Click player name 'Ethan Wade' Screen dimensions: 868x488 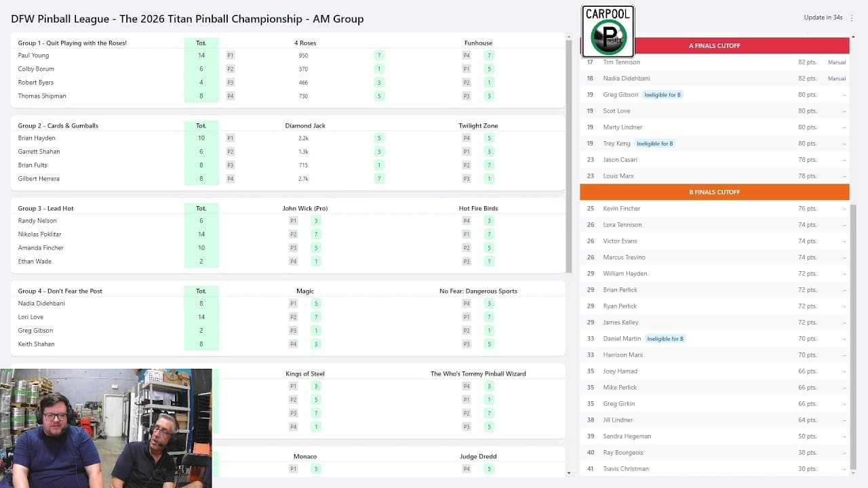[35, 262]
